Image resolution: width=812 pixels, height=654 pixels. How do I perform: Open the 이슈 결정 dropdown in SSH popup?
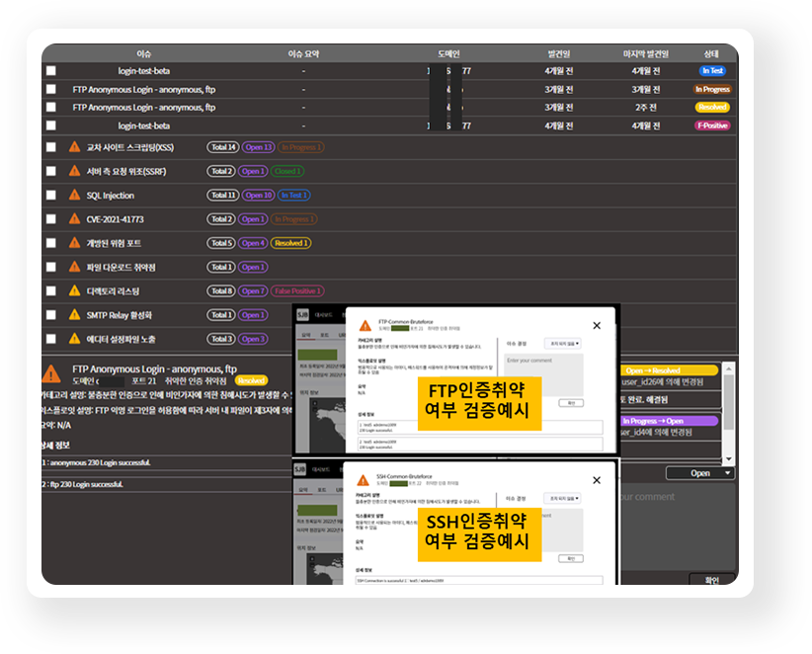point(563,498)
